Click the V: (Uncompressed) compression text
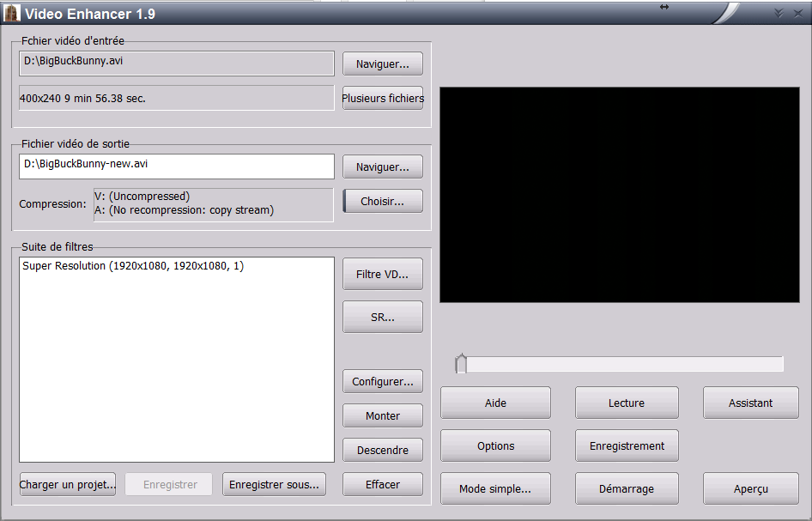The height and width of the screenshot is (521, 812). point(142,197)
